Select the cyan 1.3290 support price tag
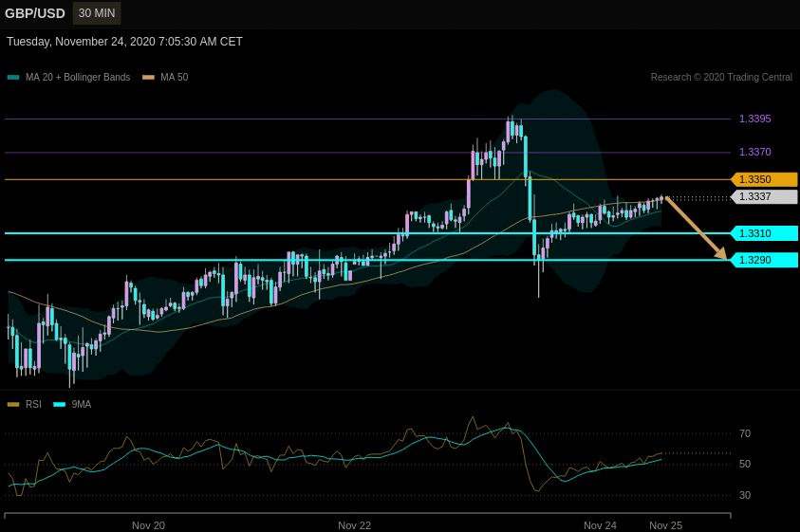 coord(764,260)
